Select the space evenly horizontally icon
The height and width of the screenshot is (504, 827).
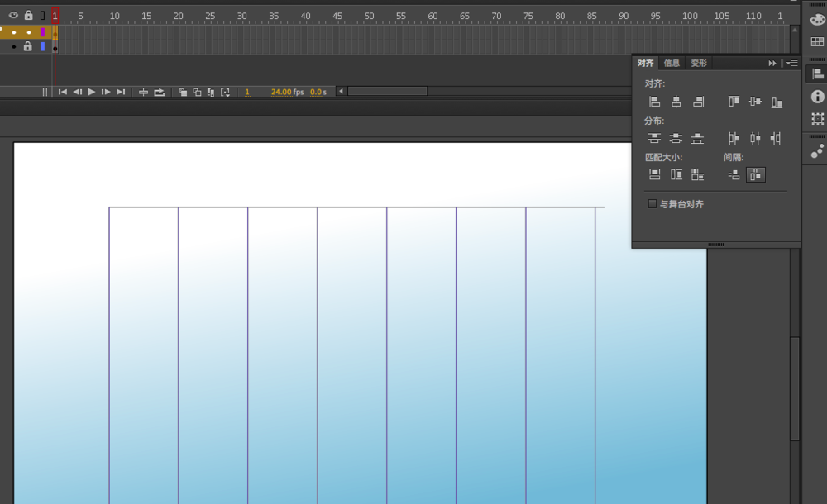click(756, 174)
